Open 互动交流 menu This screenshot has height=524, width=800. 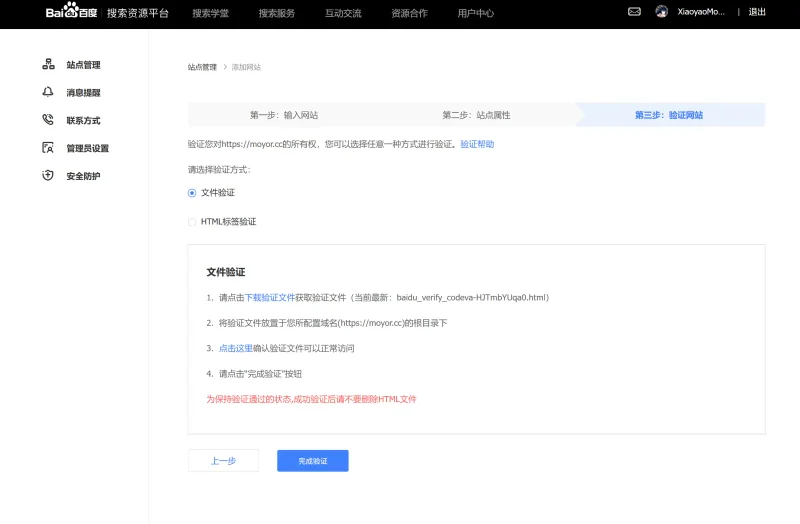click(343, 13)
